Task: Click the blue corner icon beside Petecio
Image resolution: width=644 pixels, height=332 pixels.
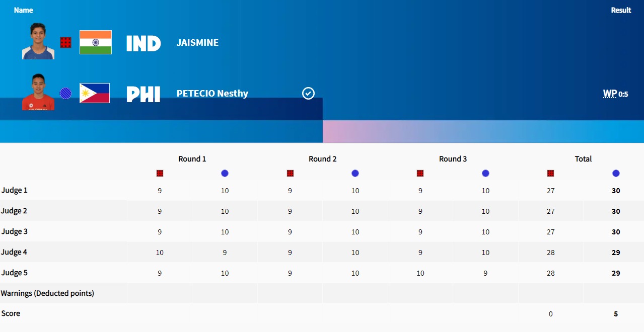Action: coord(65,93)
